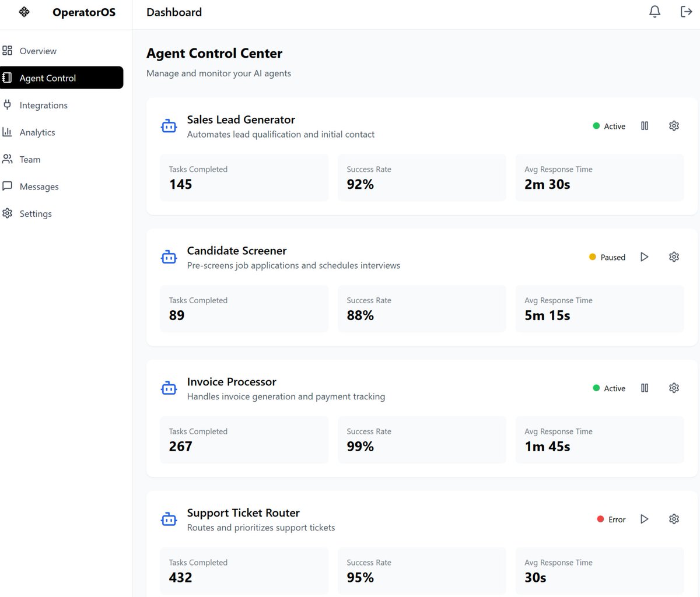
Task: Open Support Ticket Router's settings gear
Action: [674, 519]
